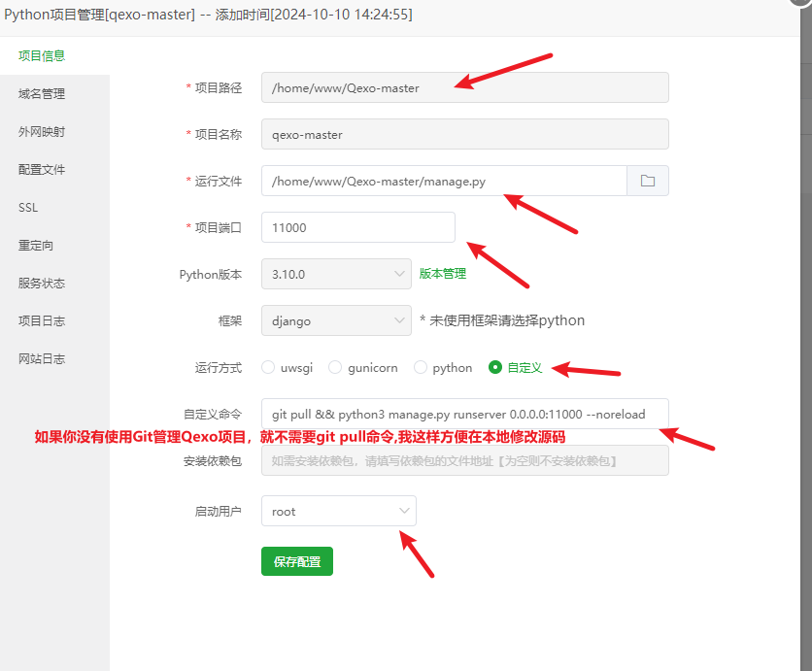Switch to the 域名管理 tab
The image size is (812, 671).
[42, 93]
